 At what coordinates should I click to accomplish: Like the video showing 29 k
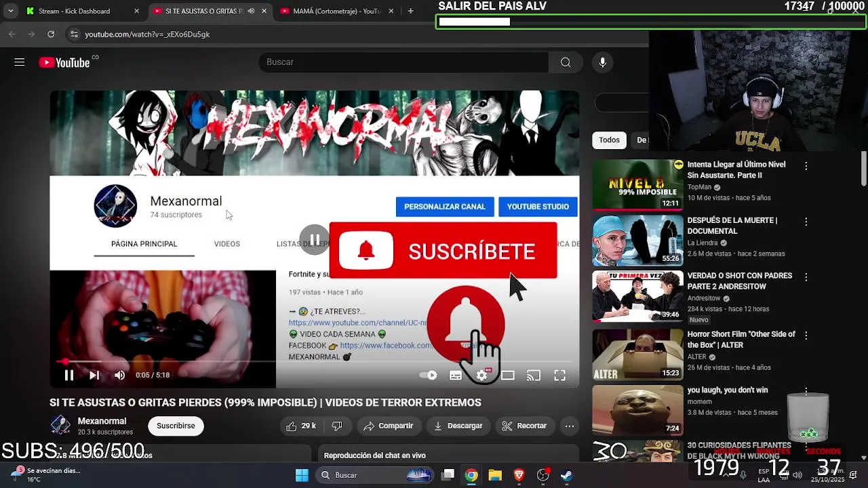[x=301, y=426]
